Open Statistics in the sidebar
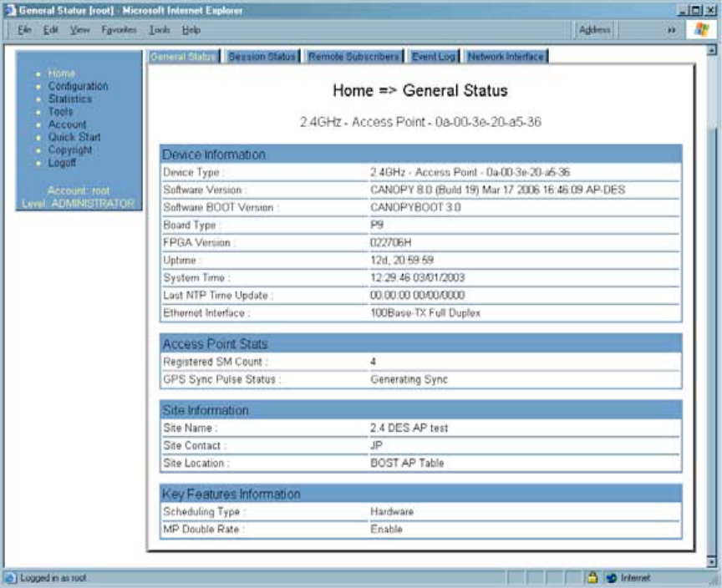Image resolution: width=722 pixels, height=588 pixels. pos(70,99)
